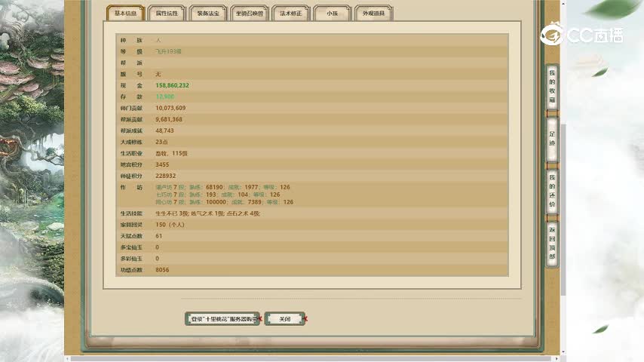Image resolution: width=644 pixels, height=362 pixels.
Task: Click the CC直播 logo
Action: point(582,35)
